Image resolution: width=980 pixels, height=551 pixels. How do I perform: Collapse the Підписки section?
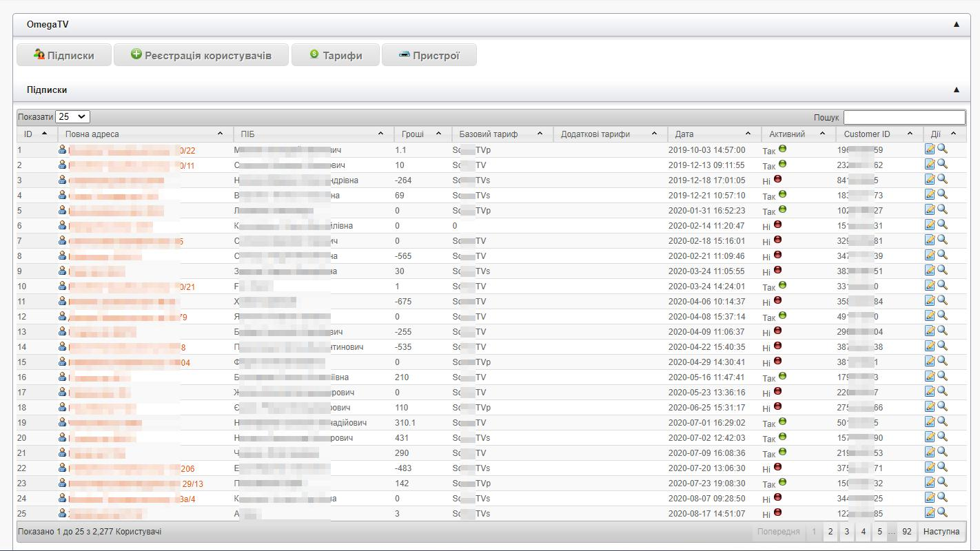[956, 90]
